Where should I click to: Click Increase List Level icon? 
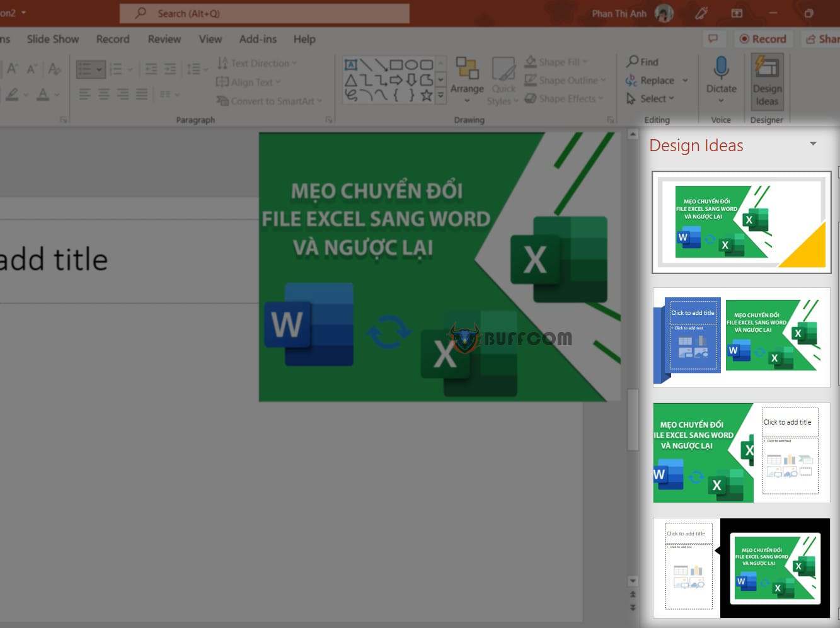tap(170, 69)
